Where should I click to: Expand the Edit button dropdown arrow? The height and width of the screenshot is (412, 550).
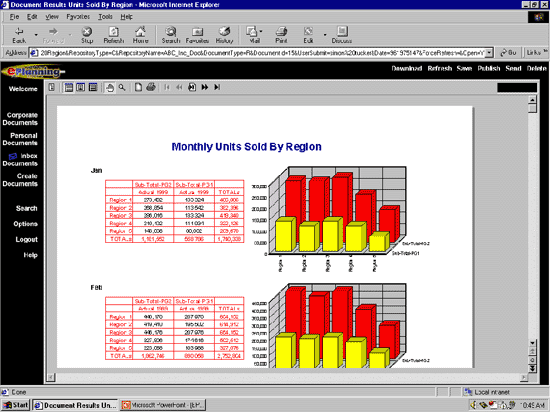click(325, 35)
